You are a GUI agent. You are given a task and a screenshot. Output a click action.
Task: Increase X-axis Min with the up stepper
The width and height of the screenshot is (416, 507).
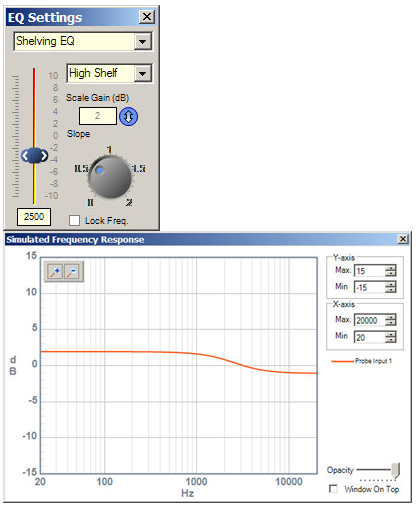[x=391, y=334]
